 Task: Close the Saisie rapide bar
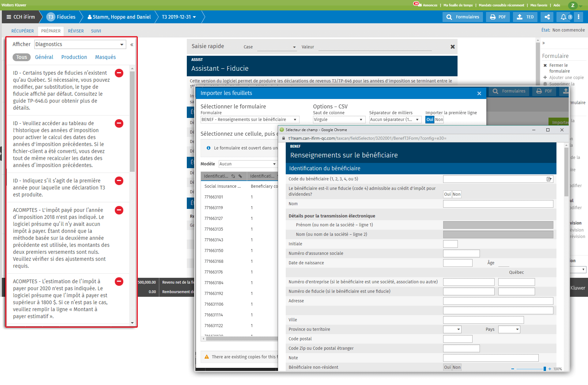(452, 47)
